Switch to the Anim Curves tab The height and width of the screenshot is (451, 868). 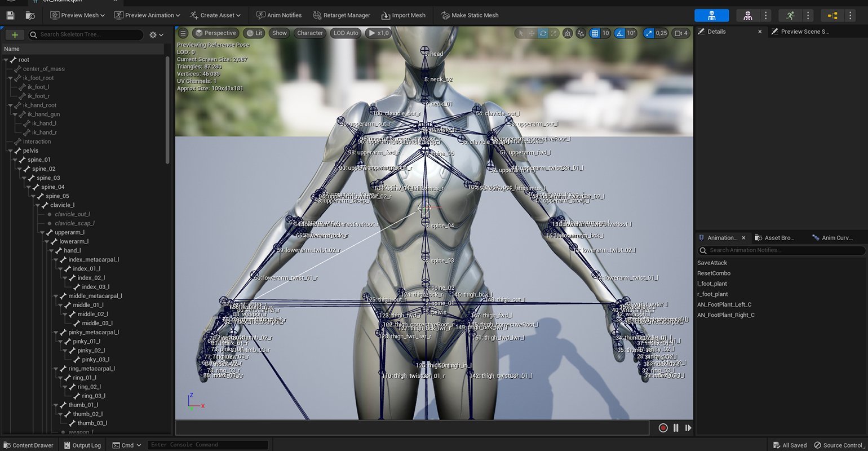tap(833, 238)
